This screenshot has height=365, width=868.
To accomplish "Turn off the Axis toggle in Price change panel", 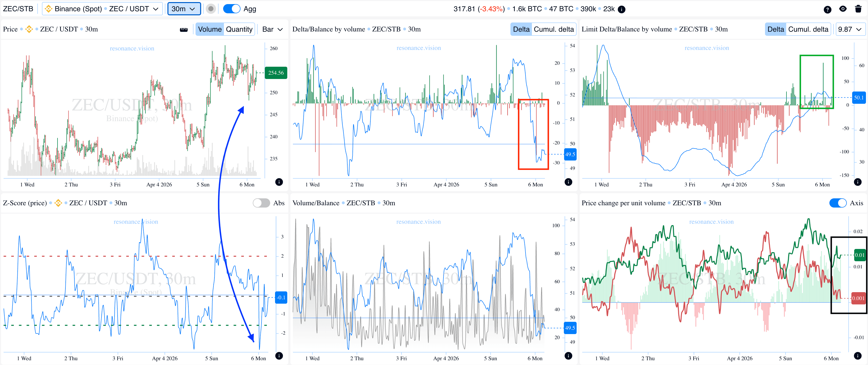I will click(x=838, y=203).
